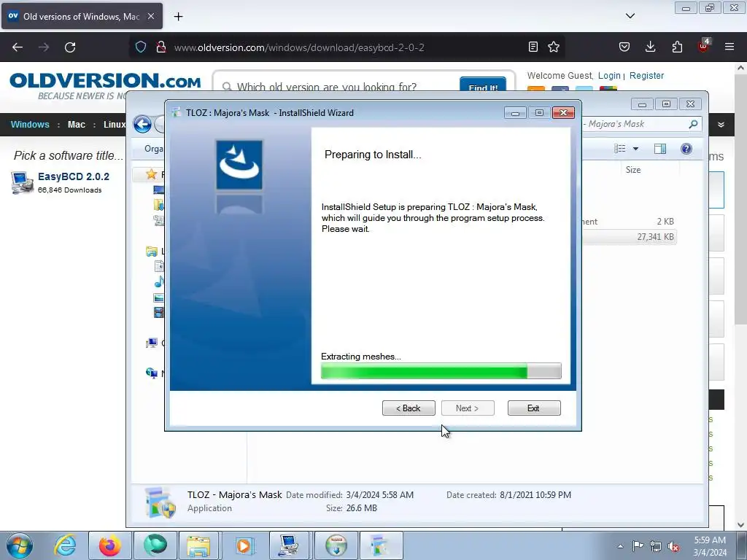747x560 pixels.
Task: Click the muted volume tray icon
Action: [673, 546]
